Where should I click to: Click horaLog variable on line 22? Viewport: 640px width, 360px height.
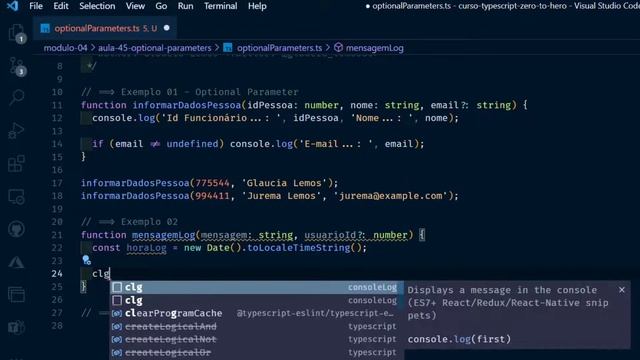[x=147, y=248]
